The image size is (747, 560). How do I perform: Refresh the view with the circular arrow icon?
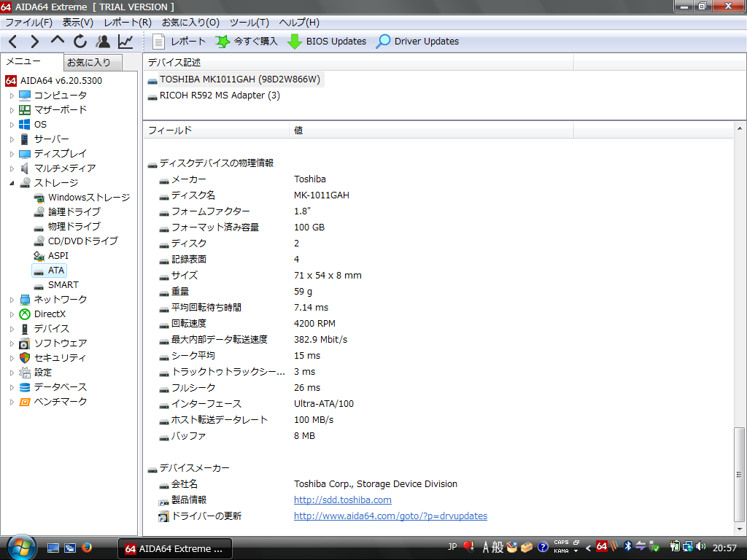[x=80, y=42]
